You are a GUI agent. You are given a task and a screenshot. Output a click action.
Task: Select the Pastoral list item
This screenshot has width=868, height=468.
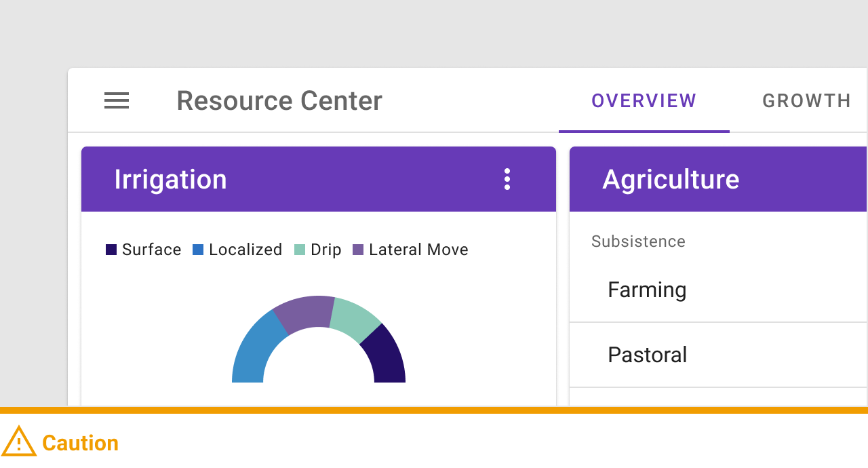tap(719, 355)
